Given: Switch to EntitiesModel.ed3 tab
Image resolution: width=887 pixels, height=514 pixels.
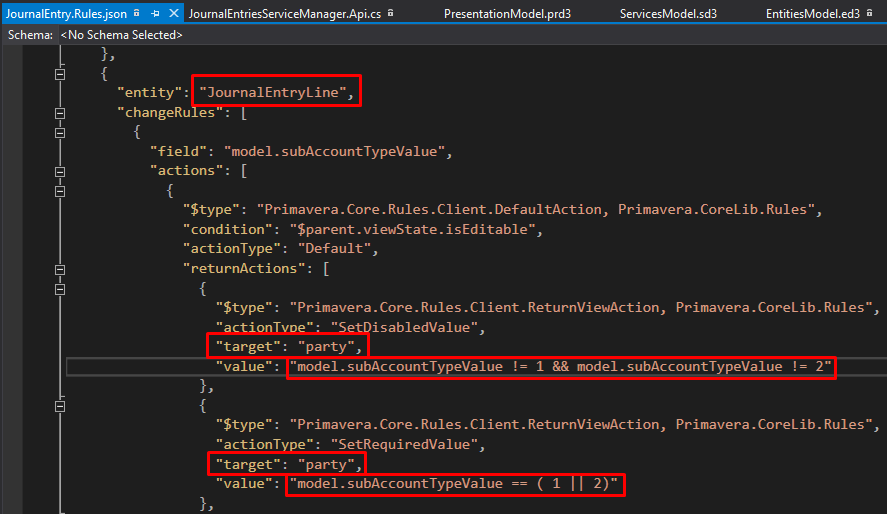Looking at the screenshot, I should click(x=812, y=14).
